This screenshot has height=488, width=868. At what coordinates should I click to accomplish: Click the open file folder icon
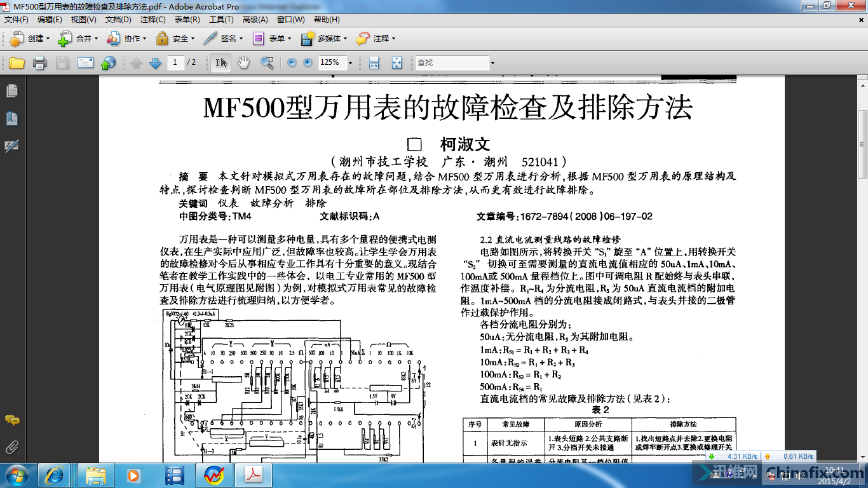[x=17, y=63]
